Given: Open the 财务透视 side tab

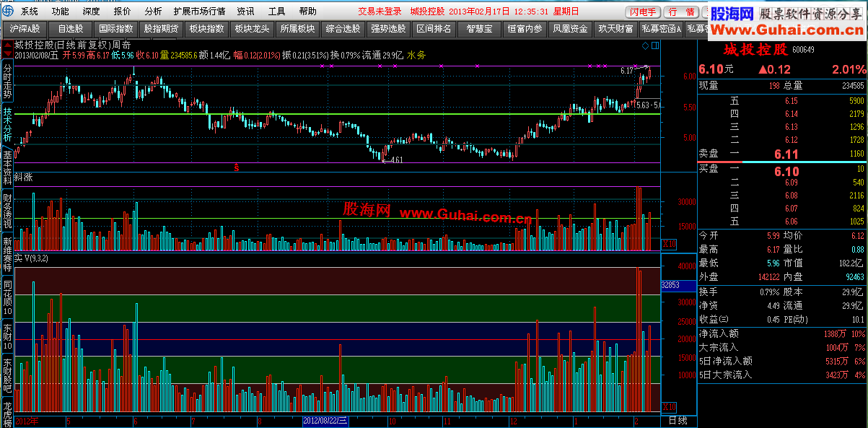Looking at the screenshot, I should click(7, 210).
